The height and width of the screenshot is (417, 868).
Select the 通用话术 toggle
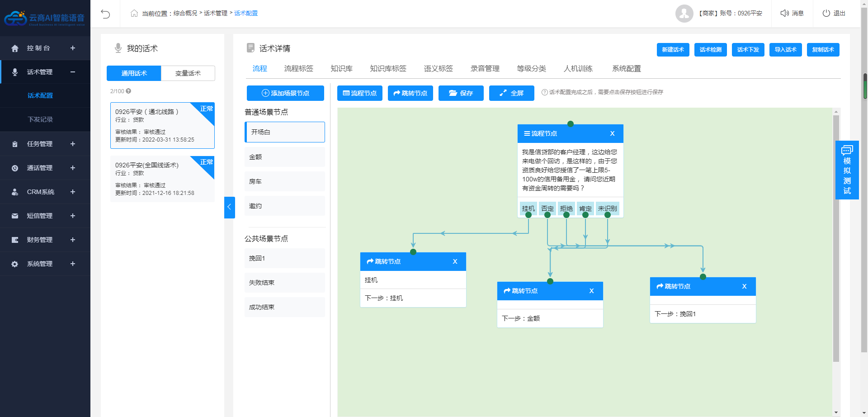click(x=134, y=73)
